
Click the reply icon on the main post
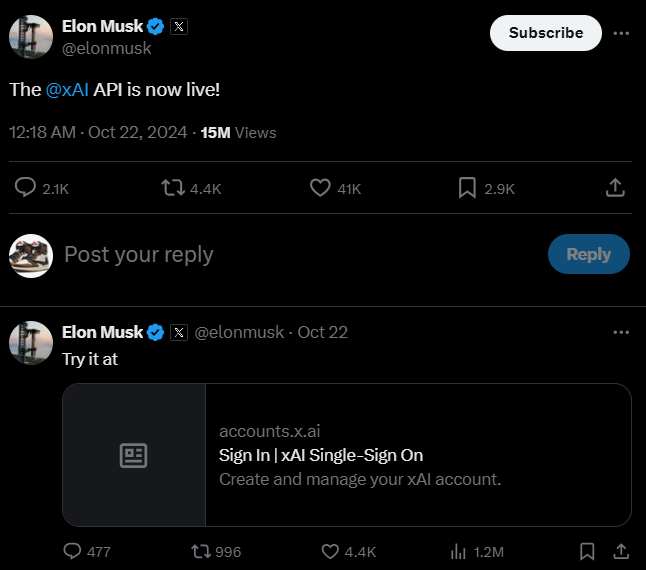[26, 187]
